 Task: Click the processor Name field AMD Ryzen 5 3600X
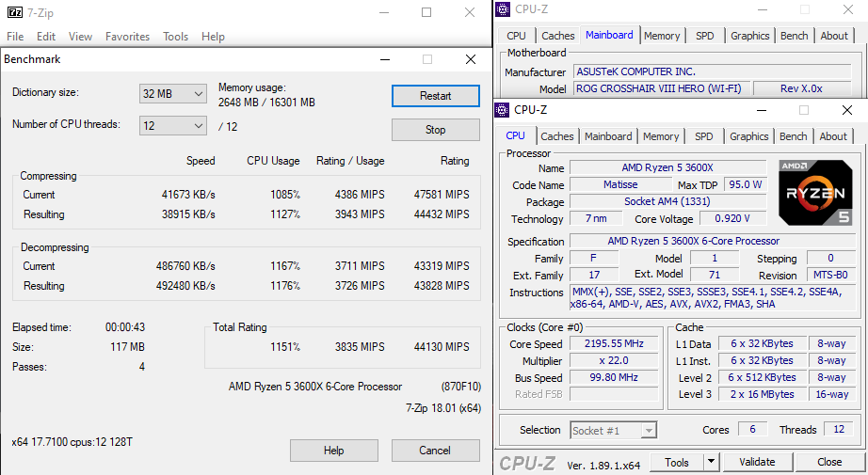pyautogui.click(x=667, y=167)
